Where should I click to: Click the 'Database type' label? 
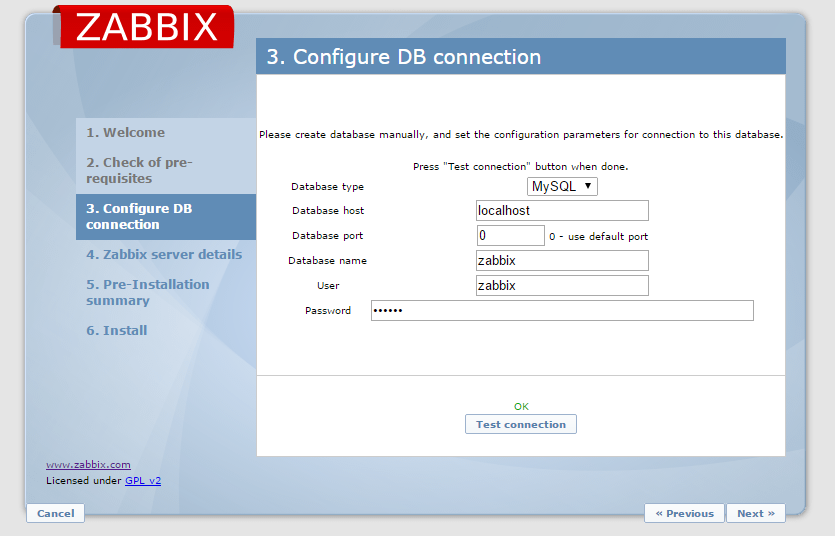point(328,186)
